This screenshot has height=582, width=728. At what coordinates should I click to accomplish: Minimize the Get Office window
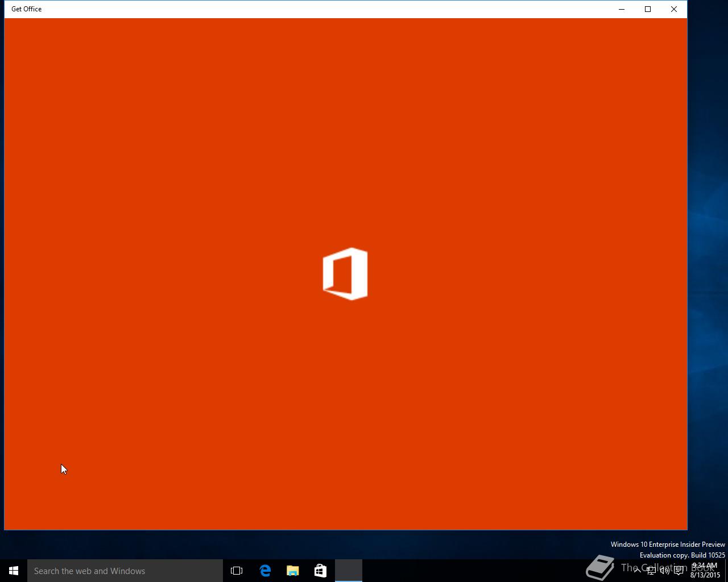pos(622,9)
